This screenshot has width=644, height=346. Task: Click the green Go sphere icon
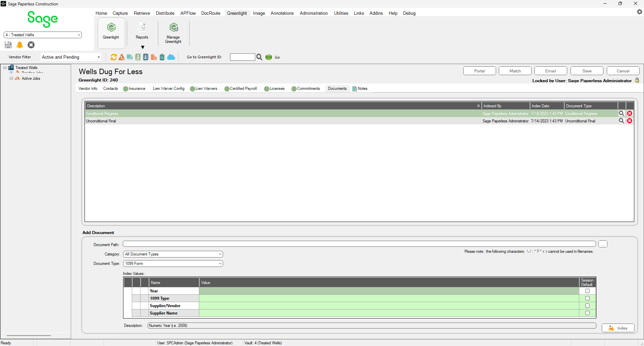pyautogui.click(x=269, y=57)
